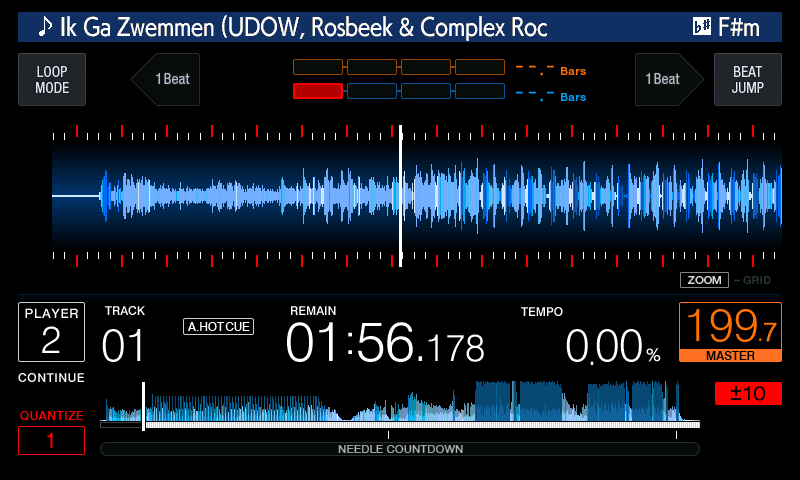Click the 199.7 MASTER BPM display
This screenshot has height=480, width=800.
[x=730, y=332]
